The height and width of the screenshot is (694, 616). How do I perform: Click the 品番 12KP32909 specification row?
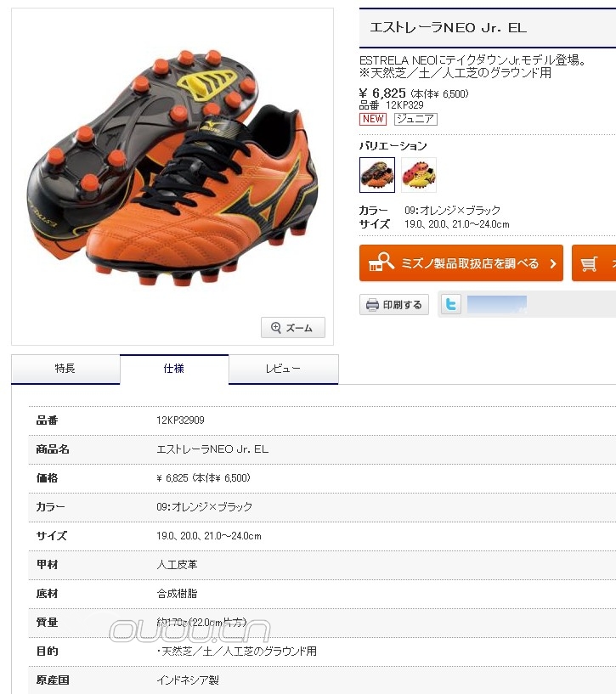click(322, 420)
